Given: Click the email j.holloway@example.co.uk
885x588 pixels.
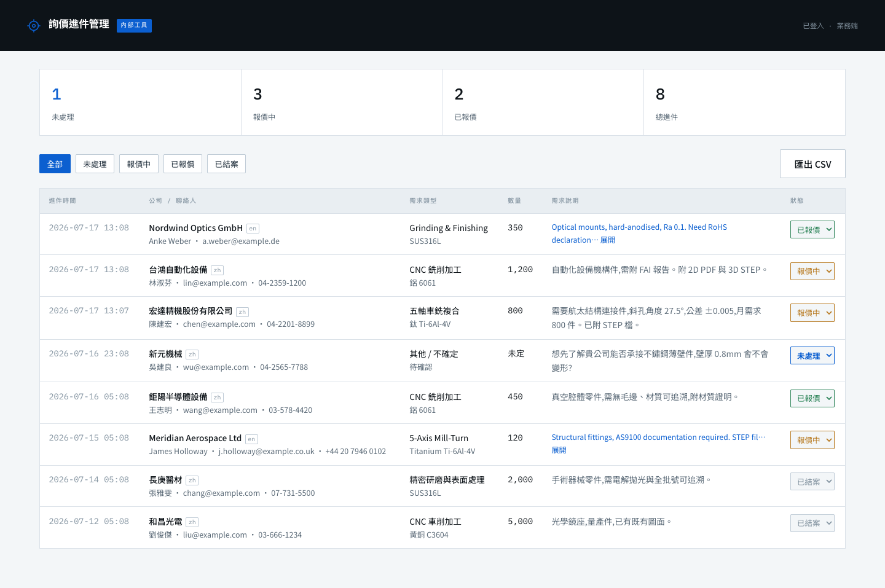Looking at the screenshot, I should tap(267, 452).
